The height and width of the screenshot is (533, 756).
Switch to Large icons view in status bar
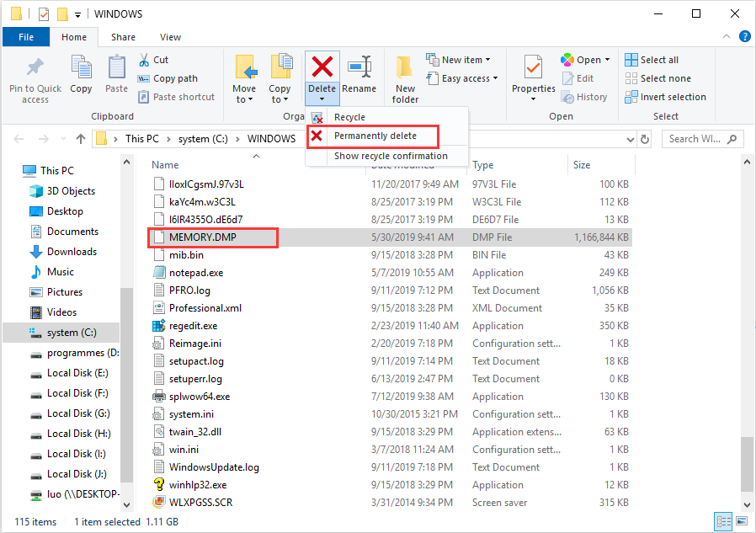(742, 521)
